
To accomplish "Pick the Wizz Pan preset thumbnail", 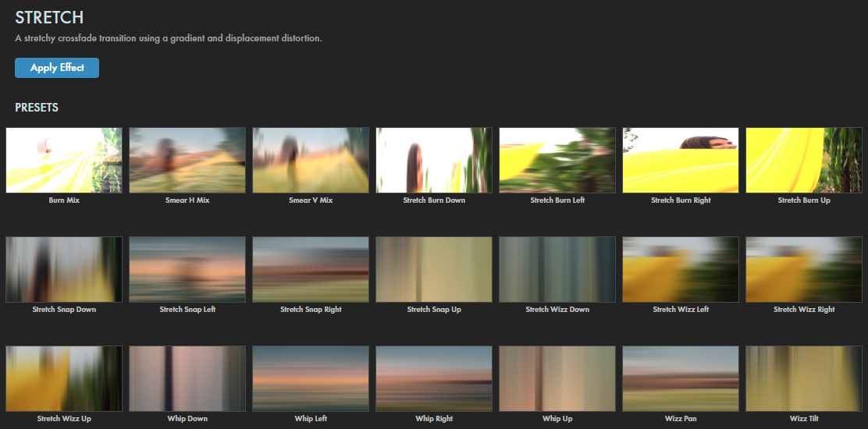I will click(x=681, y=379).
